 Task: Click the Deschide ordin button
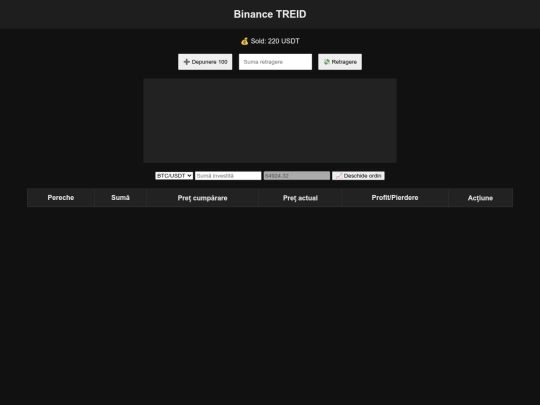pyautogui.click(x=358, y=176)
